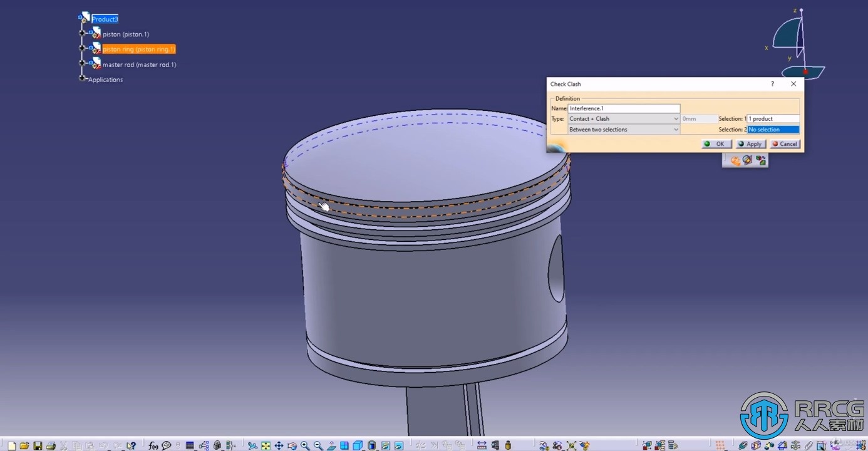The image size is (868, 451).
Task: Click OK in Check Clash dialog
Action: (716, 143)
